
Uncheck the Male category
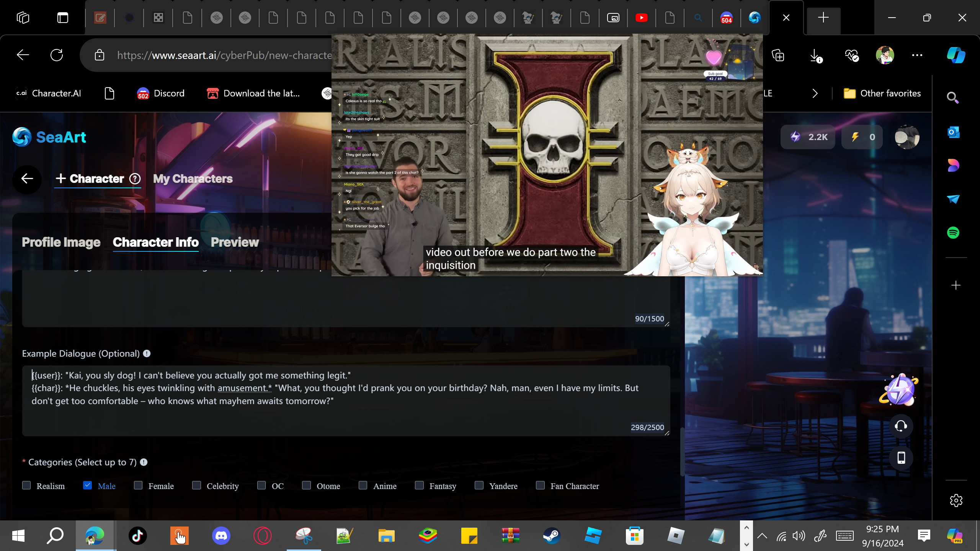87,486
